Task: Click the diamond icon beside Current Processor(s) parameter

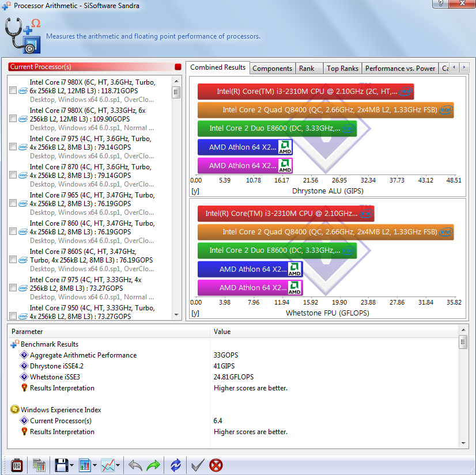Action: 24,420
